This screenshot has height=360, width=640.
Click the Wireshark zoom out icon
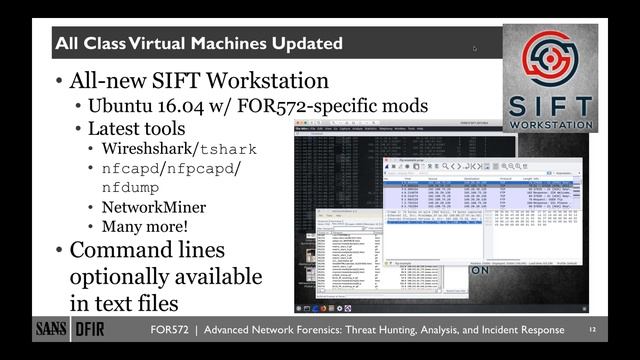tap(511, 167)
